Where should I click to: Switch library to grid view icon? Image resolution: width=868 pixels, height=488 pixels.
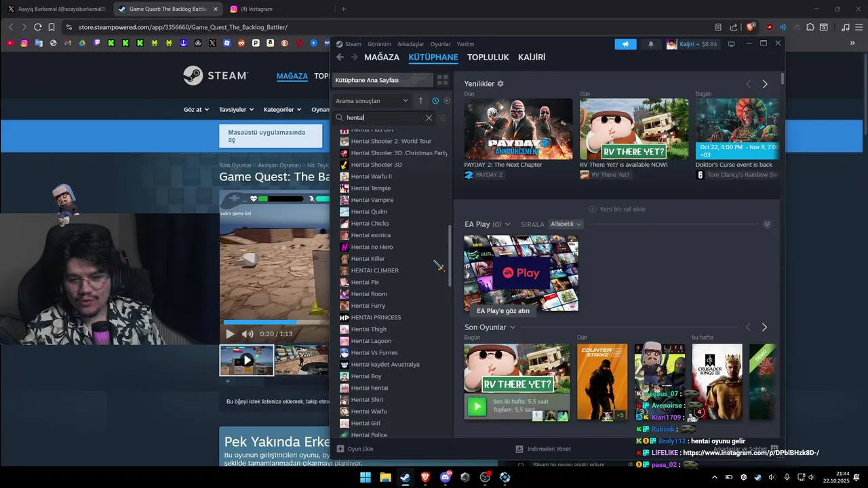pyautogui.click(x=442, y=80)
